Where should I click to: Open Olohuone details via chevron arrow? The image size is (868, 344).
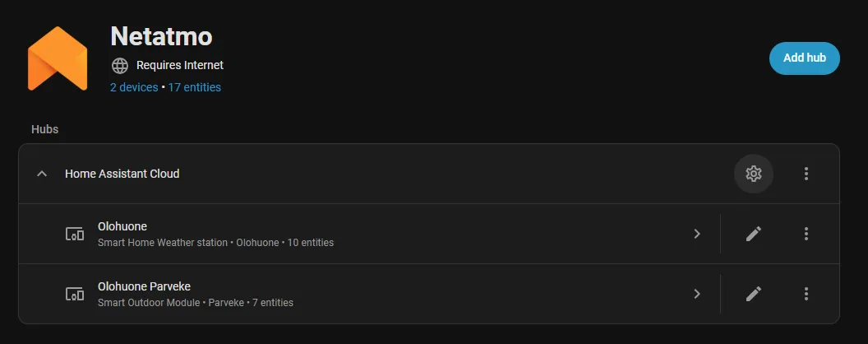coord(697,234)
